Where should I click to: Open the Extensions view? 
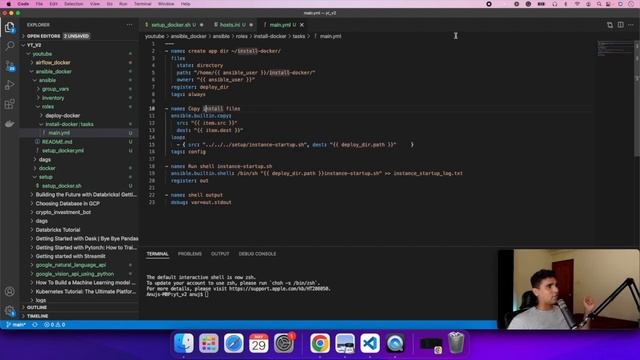(10, 104)
